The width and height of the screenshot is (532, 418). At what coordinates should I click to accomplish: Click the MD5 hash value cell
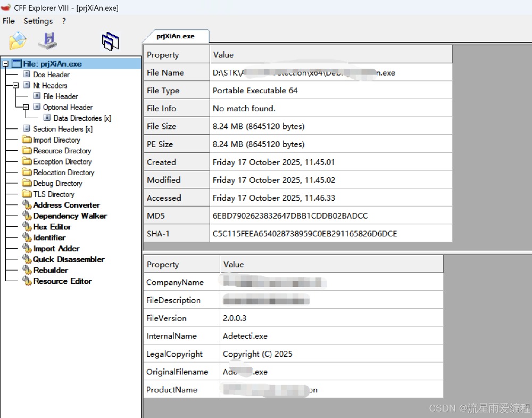pyautogui.click(x=290, y=216)
